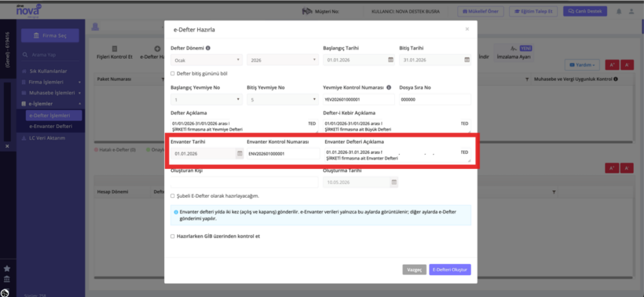Click the Firma Seç button

click(x=50, y=36)
